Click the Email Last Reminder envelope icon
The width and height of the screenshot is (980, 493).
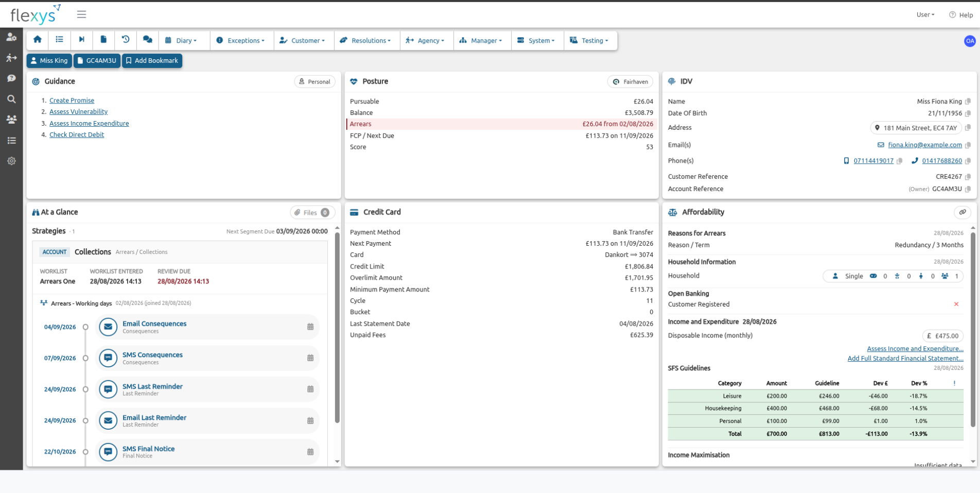pyautogui.click(x=108, y=420)
